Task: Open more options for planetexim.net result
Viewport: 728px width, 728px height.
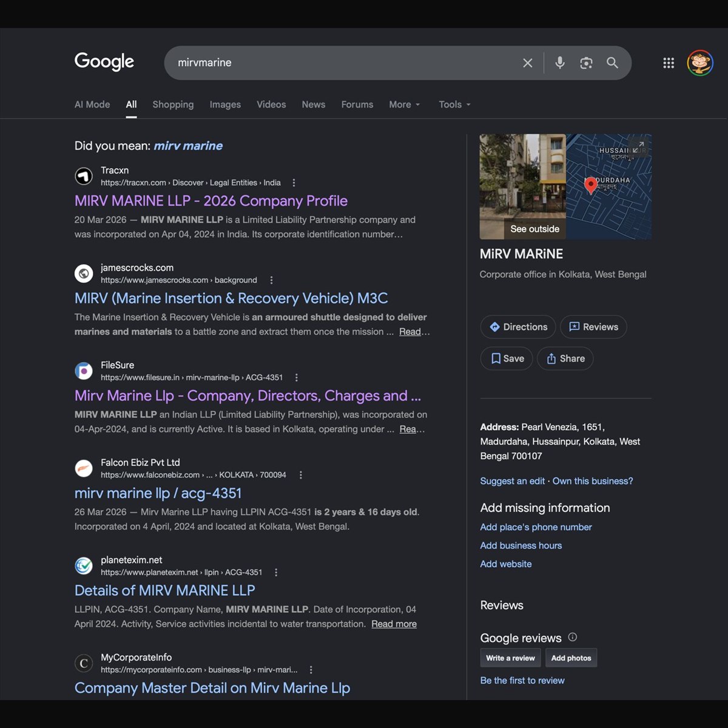Action: 276,572
